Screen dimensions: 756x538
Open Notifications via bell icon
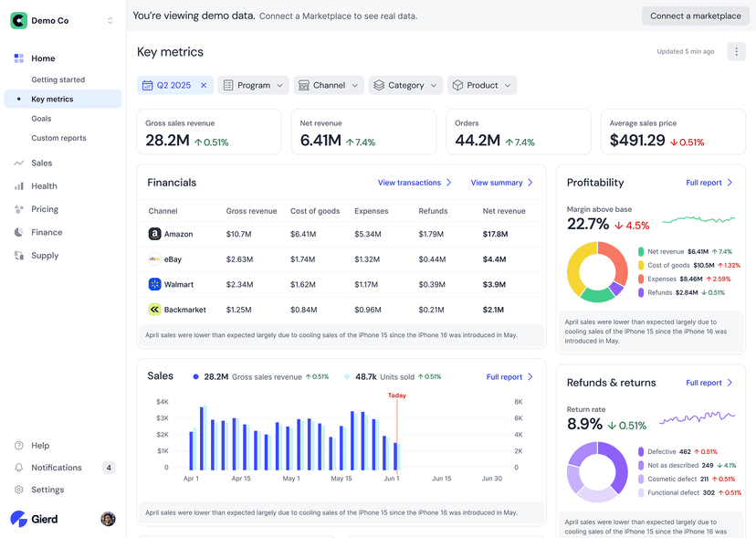point(19,468)
